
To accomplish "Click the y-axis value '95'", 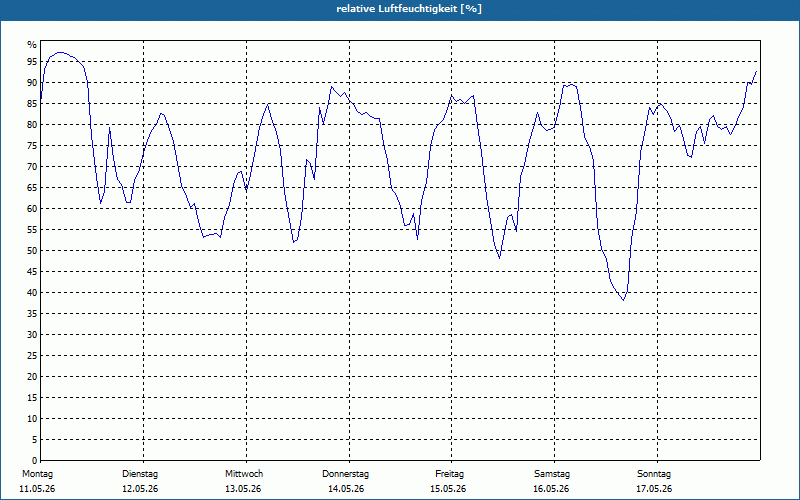I will pos(32,62).
